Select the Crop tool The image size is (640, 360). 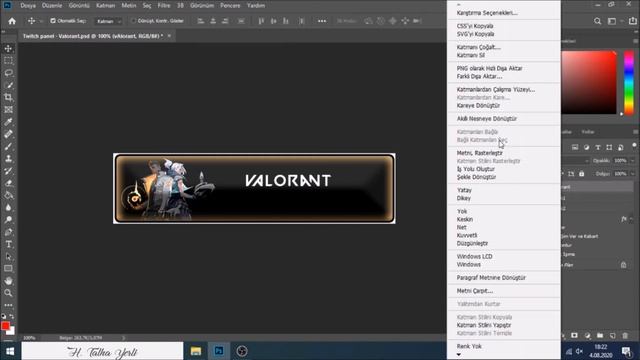pyautogui.click(x=8, y=98)
